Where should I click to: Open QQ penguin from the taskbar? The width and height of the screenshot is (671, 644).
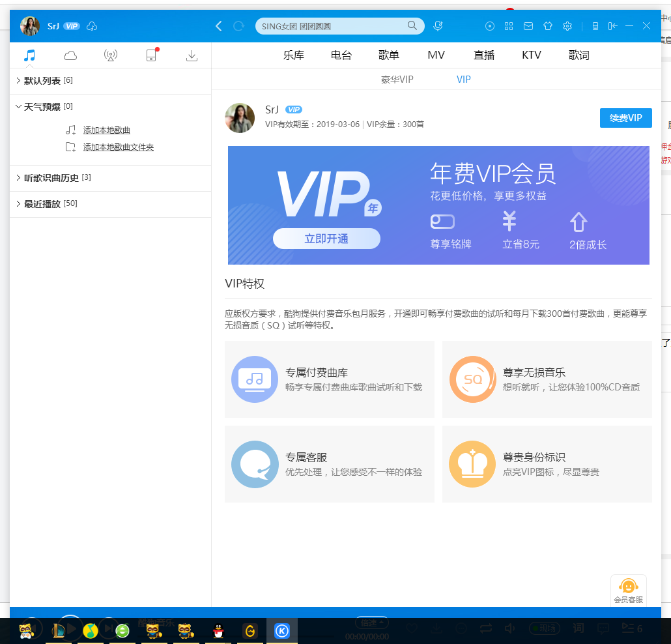pos(219,631)
